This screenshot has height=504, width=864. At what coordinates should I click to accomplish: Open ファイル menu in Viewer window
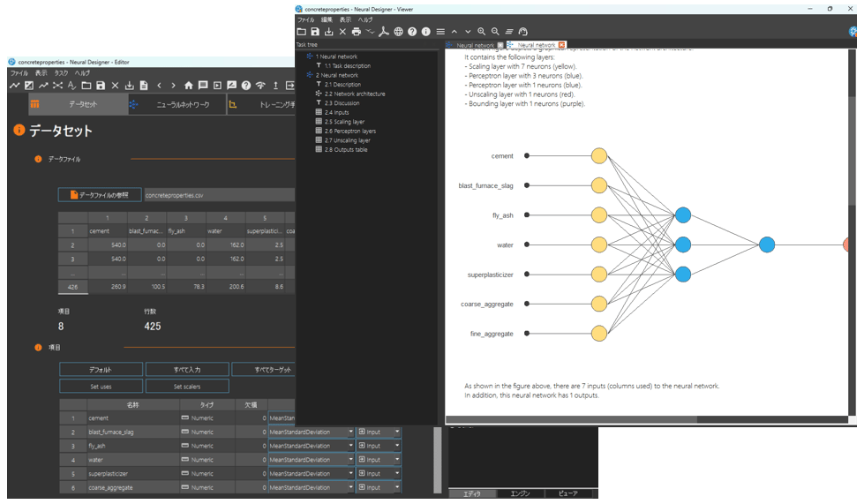coord(306,19)
